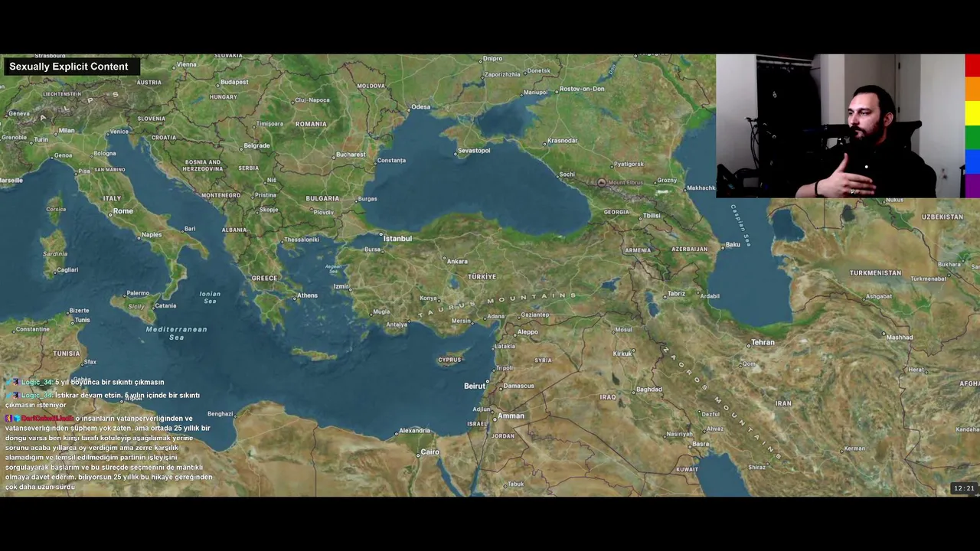Image resolution: width=980 pixels, height=551 pixels.
Task: Click the Benghazi city label
Action: (x=220, y=414)
